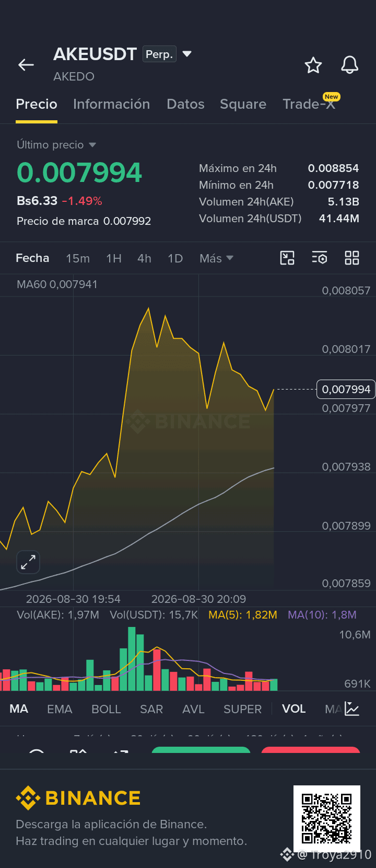This screenshot has width=376, height=868.
Task: Expand the Último precio dropdown
Action: tap(56, 145)
